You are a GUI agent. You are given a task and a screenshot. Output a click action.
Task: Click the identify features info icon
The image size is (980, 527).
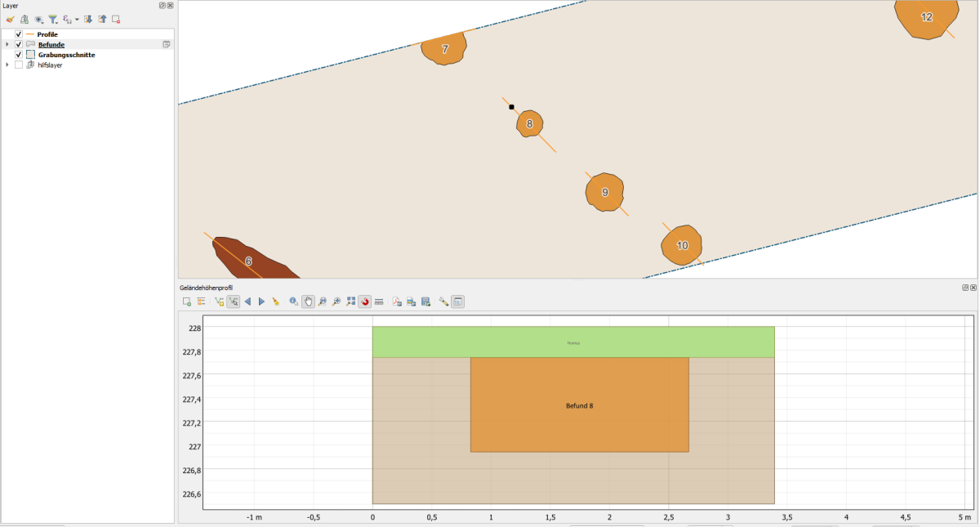pyautogui.click(x=293, y=301)
